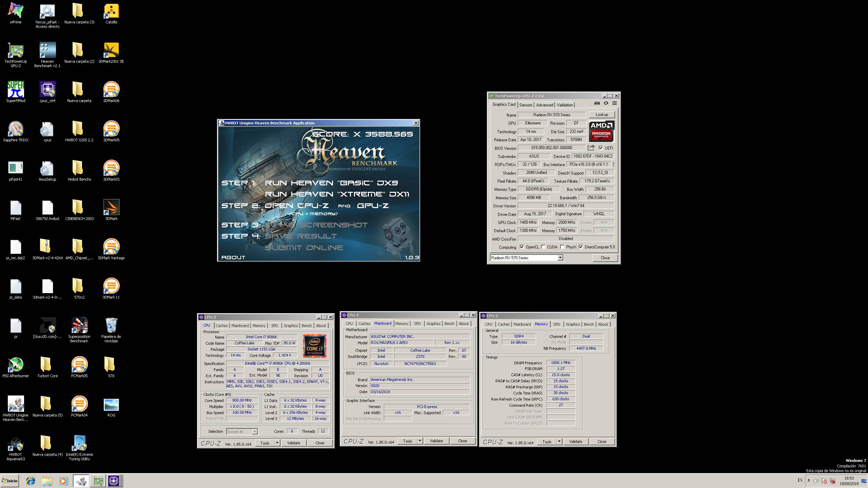Viewport: 868px width, 488px height.
Task: Open Heaven Benchmark v2.1 desktop shortcut
Action: tap(47, 54)
